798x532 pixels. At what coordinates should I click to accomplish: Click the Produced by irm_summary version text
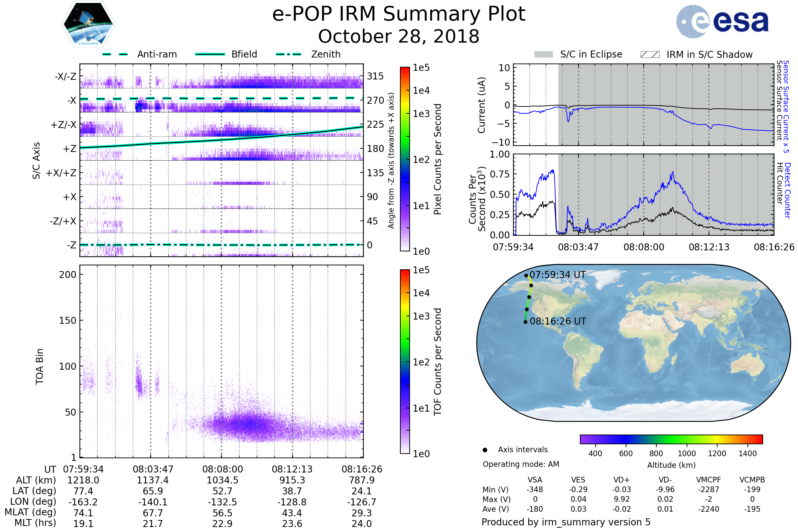(x=566, y=522)
